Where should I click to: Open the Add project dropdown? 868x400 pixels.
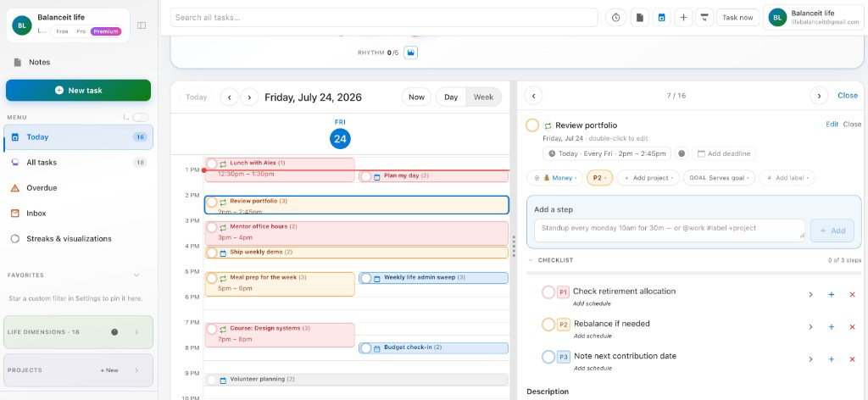[648, 178]
